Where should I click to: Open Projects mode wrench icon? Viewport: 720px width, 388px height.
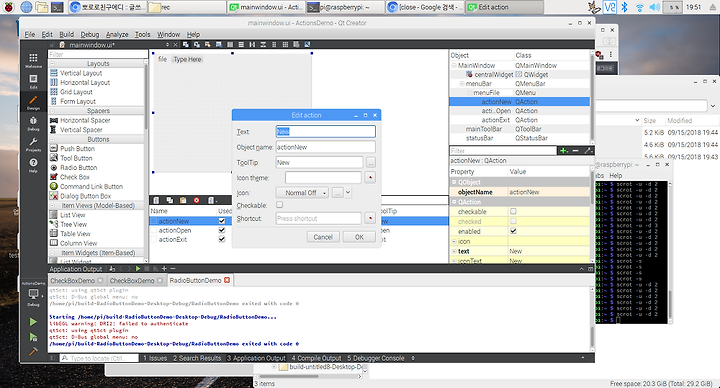pyautogui.click(x=33, y=144)
